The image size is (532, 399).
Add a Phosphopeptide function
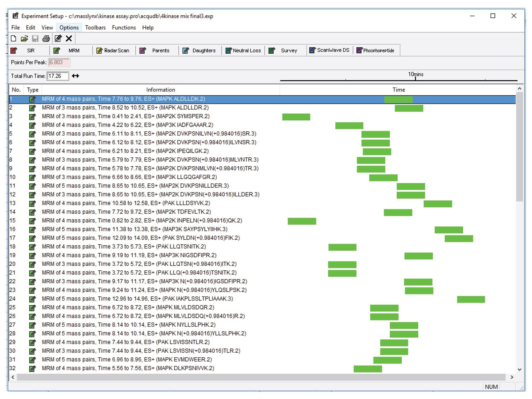pyautogui.click(x=376, y=50)
